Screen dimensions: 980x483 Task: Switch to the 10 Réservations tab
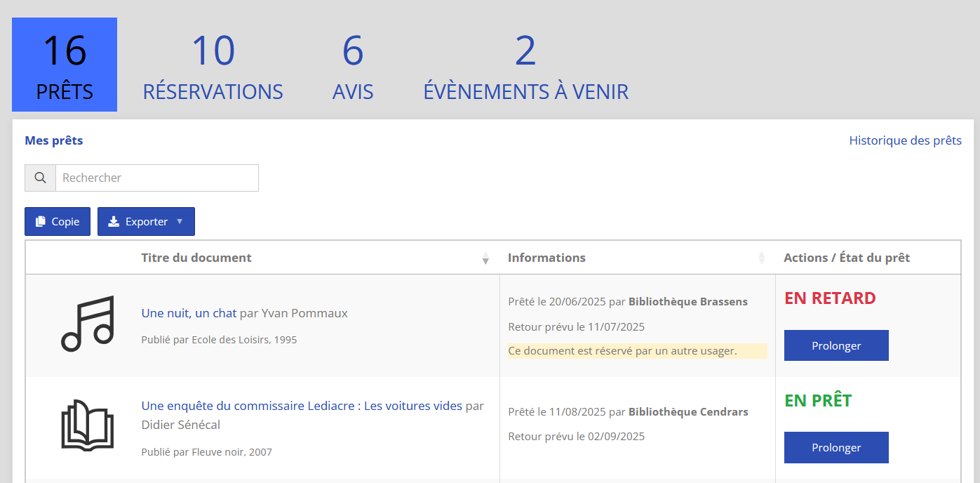pyautogui.click(x=213, y=65)
